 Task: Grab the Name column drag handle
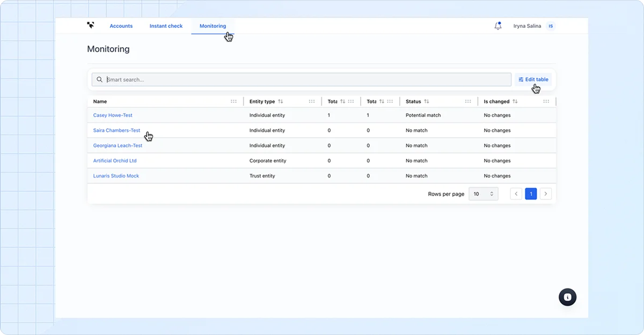(x=233, y=101)
